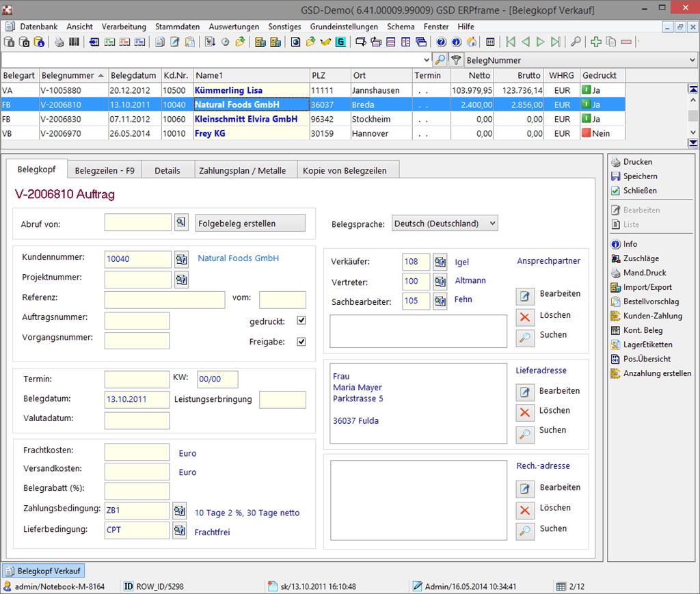Screen dimensions: 700x594
Task: Uncheck the gedruckt checkbox
Action: 301,321
